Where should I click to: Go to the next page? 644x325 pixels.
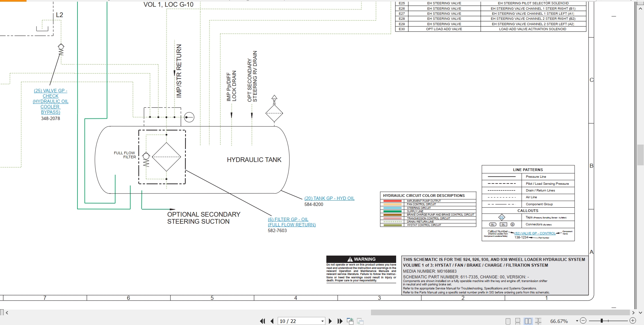click(x=330, y=321)
